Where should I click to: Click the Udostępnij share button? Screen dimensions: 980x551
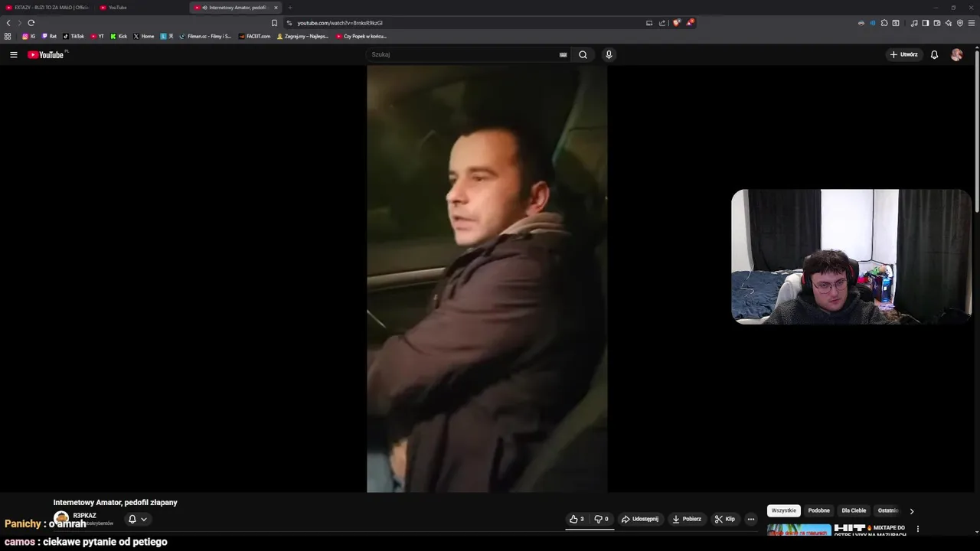point(640,519)
